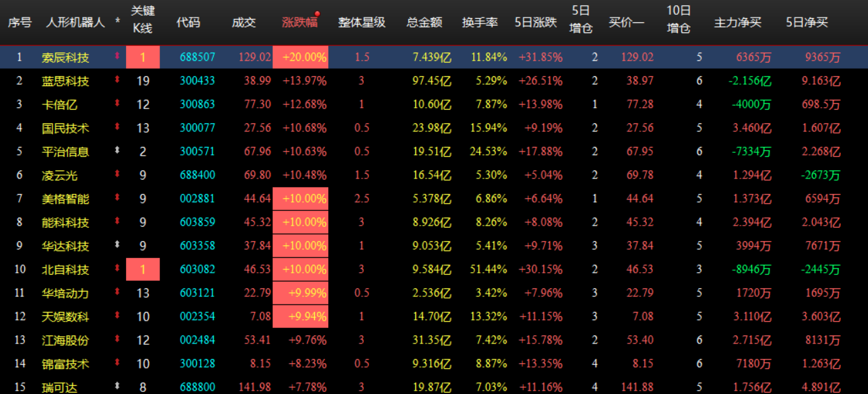
Task: Select the stock name 北自科技
Action: [x=65, y=270]
